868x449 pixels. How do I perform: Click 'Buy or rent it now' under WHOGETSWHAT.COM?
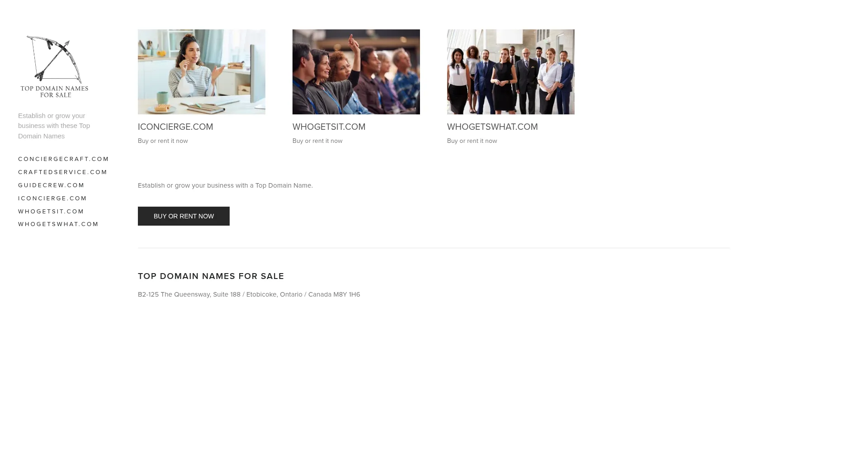pos(472,141)
